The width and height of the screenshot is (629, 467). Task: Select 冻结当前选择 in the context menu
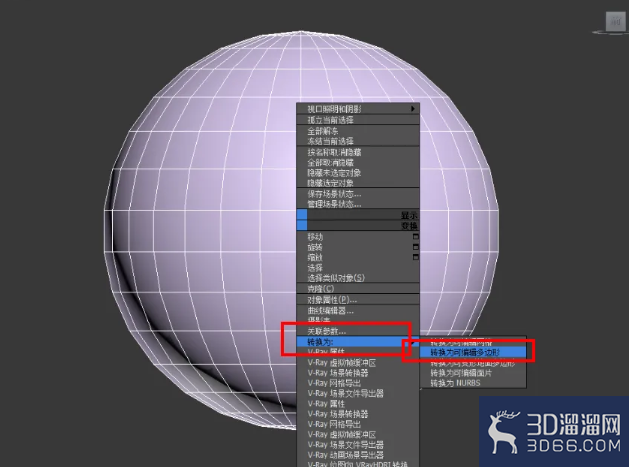point(358,141)
